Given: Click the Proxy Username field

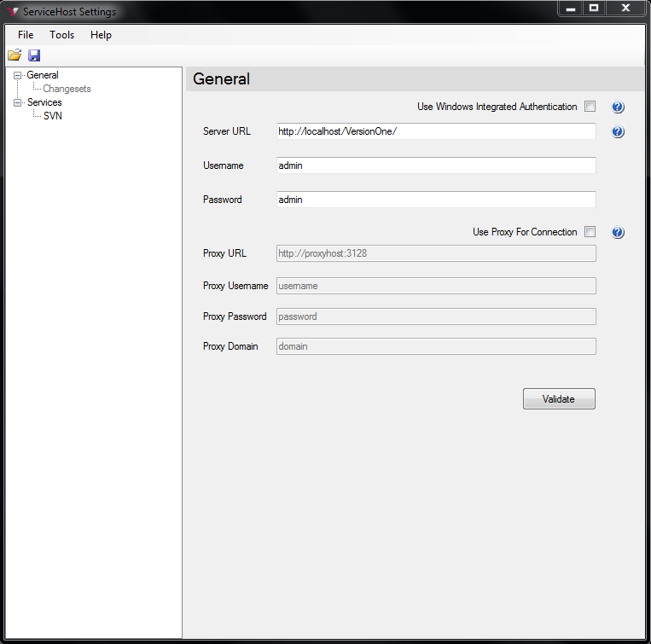Looking at the screenshot, I should click(x=436, y=286).
